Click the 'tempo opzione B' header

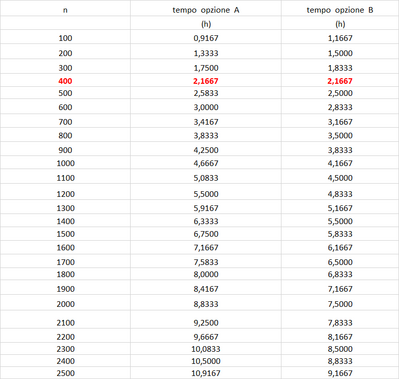(340, 10)
